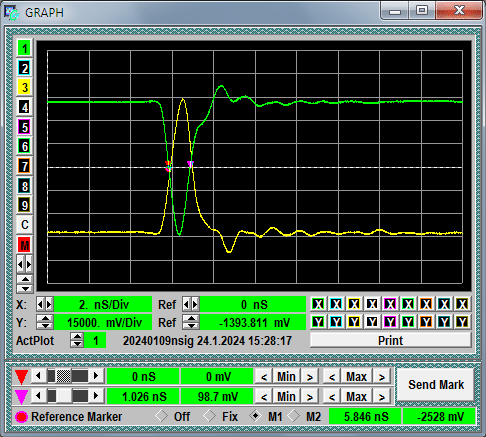Click the 2. nS/Div value field
The image size is (486, 437).
coord(103,304)
